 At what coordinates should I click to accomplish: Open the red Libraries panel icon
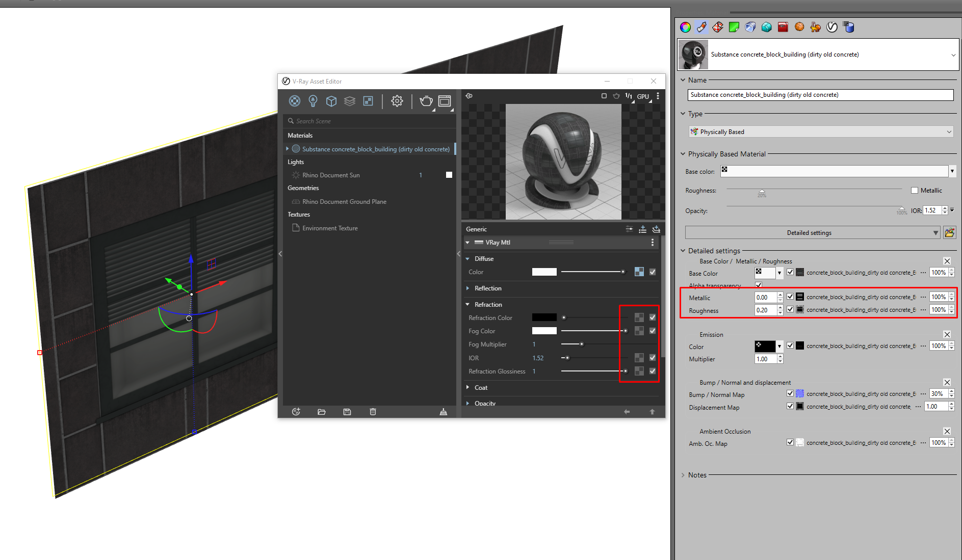click(x=783, y=27)
